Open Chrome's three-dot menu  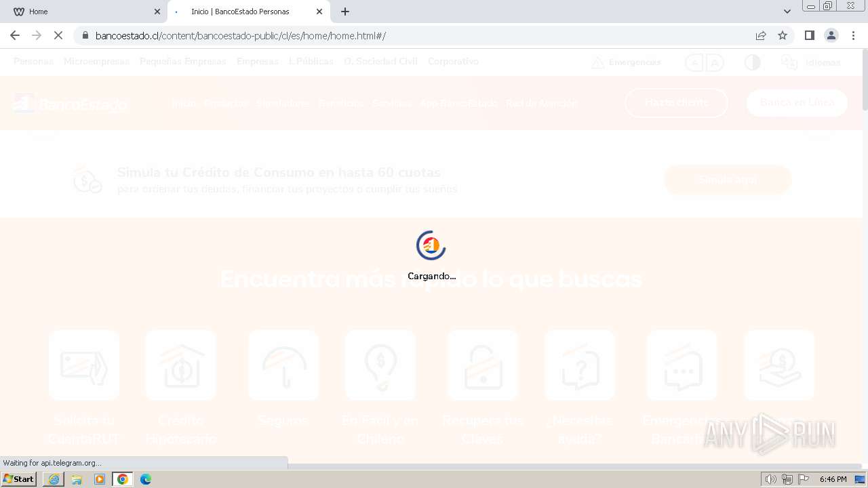coord(853,35)
